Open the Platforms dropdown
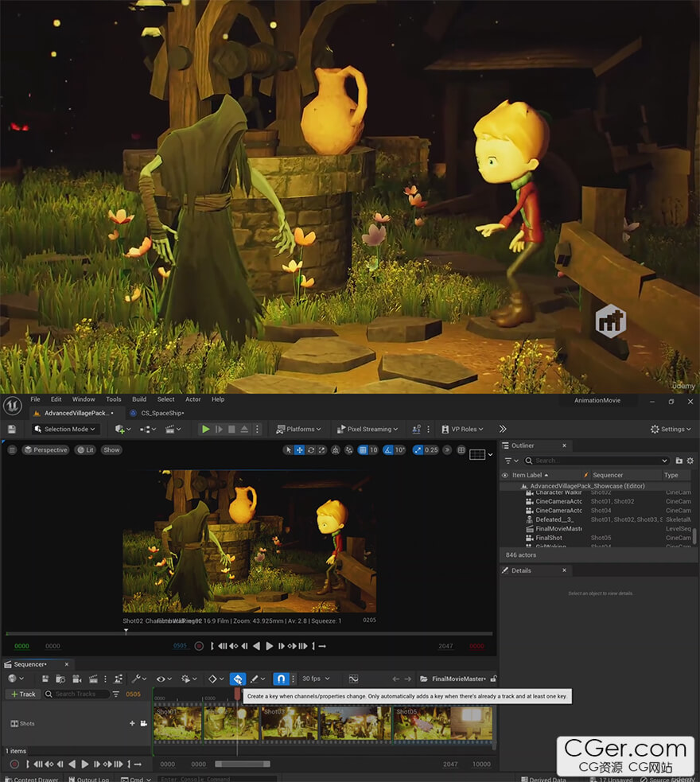The image size is (700, 782). pos(298,429)
